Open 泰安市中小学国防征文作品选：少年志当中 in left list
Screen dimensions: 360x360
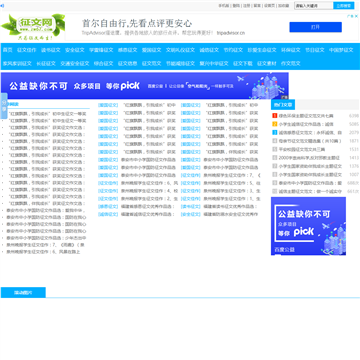46,238
